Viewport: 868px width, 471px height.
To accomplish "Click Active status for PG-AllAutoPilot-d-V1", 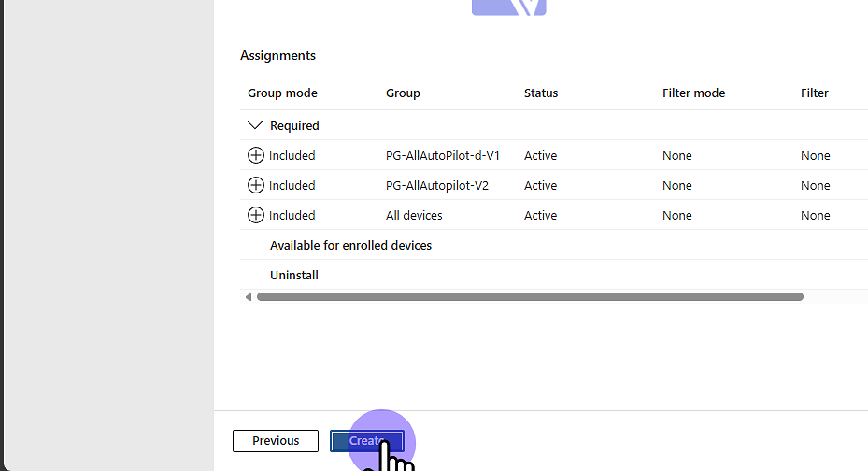I will pyautogui.click(x=540, y=155).
